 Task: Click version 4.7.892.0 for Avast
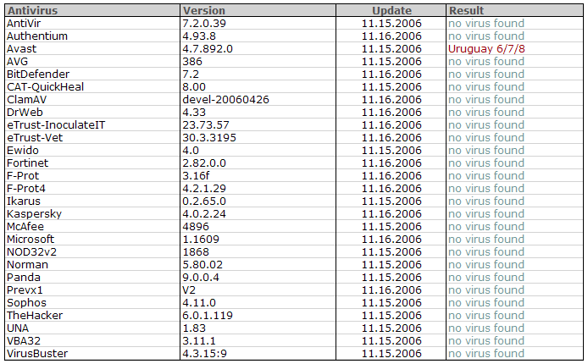click(x=208, y=49)
